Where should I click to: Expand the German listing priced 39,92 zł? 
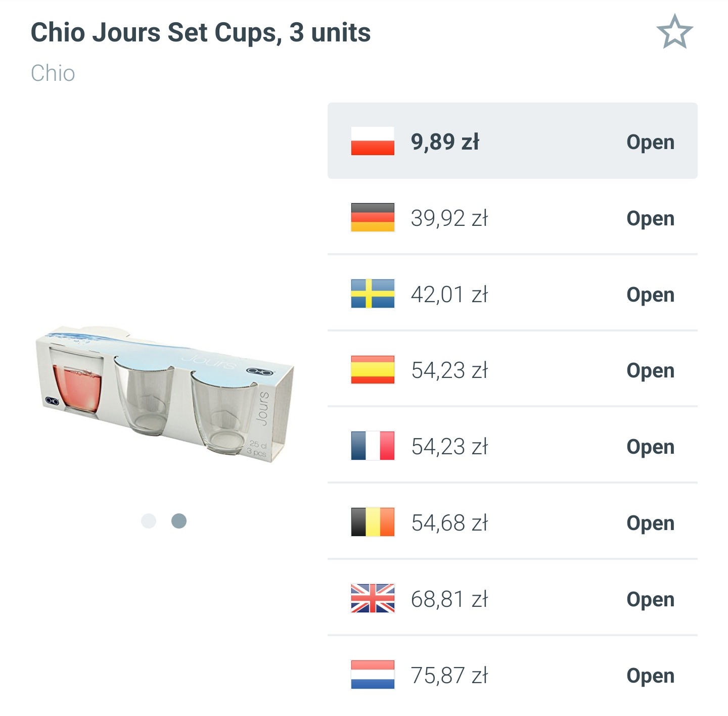pyautogui.click(x=650, y=218)
